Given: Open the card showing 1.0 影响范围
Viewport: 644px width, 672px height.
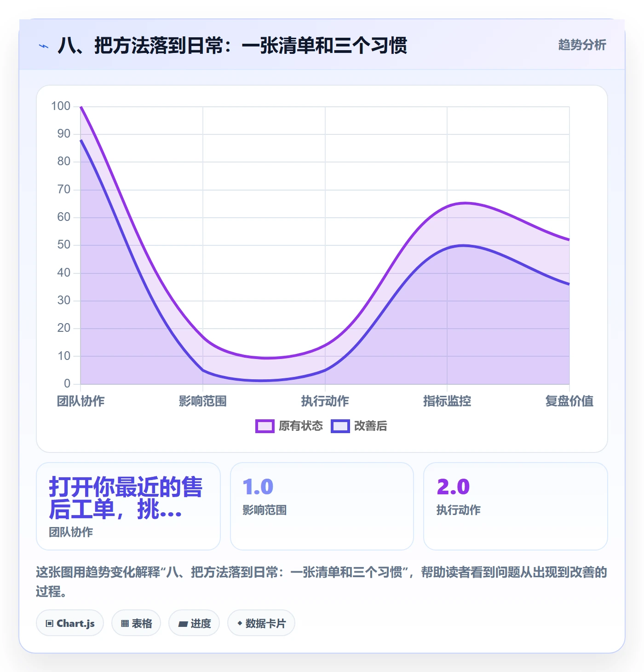Looking at the screenshot, I should click(x=322, y=506).
